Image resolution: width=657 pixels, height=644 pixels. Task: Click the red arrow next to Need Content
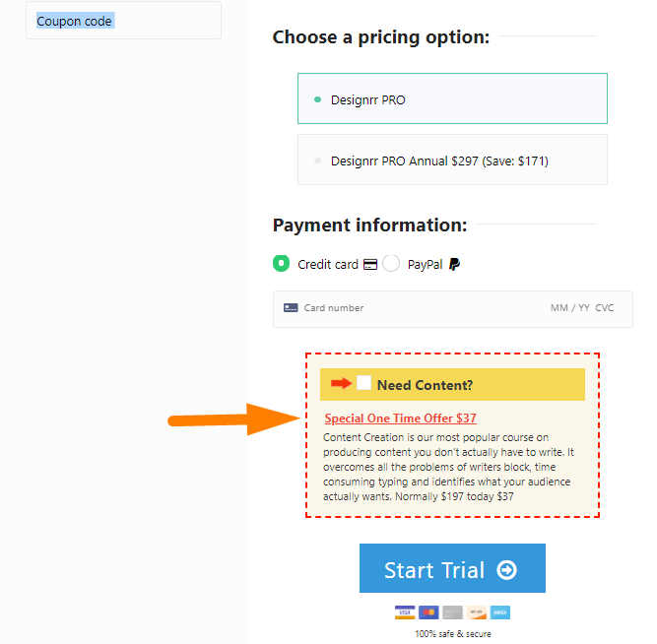pyautogui.click(x=341, y=383)
